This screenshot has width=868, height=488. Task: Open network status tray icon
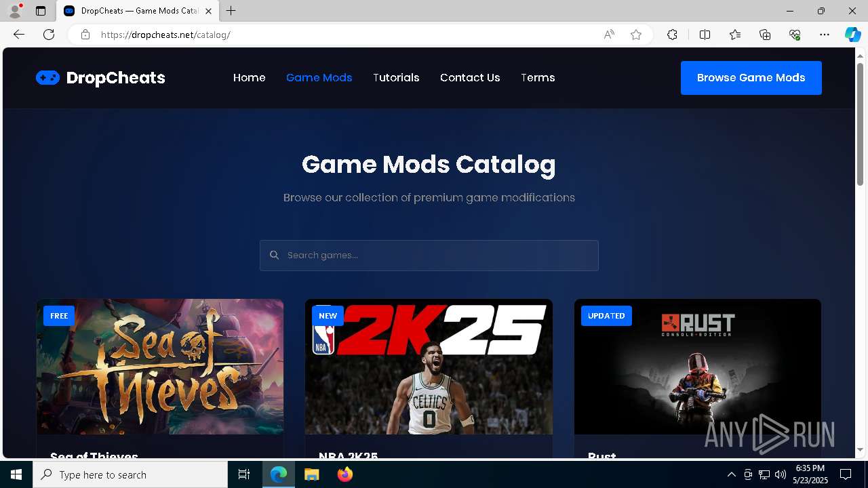(x=764, y=474)
